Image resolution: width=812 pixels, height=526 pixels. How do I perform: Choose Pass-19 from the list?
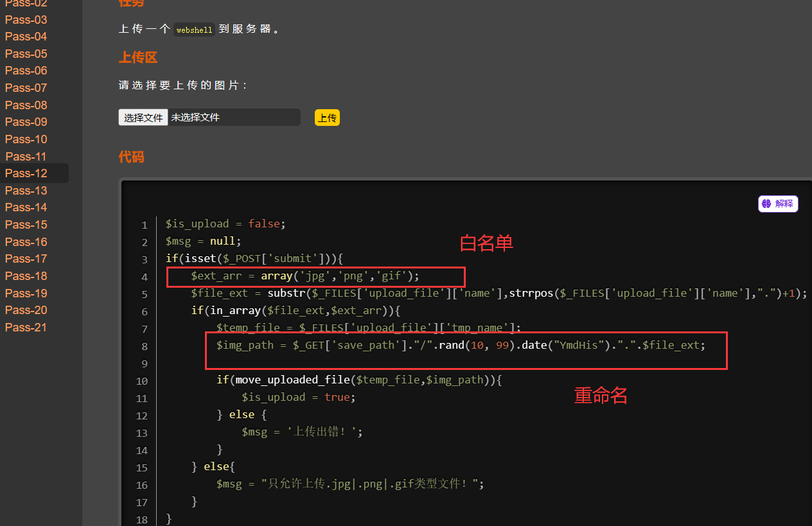click(26, 294)
